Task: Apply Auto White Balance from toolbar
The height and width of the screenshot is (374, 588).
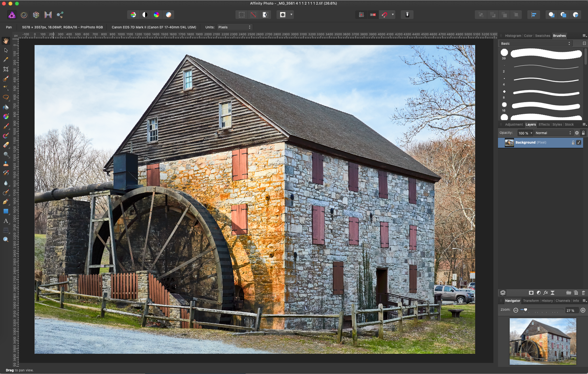Action: coord(168,15)
